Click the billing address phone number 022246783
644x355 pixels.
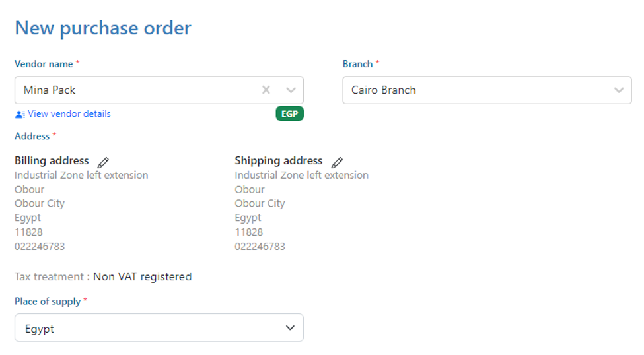click(40, 247)
